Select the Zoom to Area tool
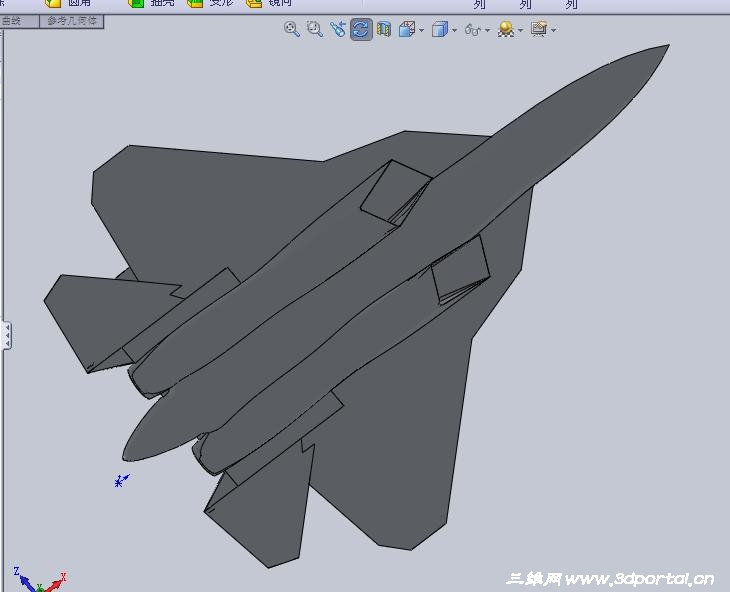Image resolution: width=730 pixels, height=592 pixels. [x=315, y=29]
